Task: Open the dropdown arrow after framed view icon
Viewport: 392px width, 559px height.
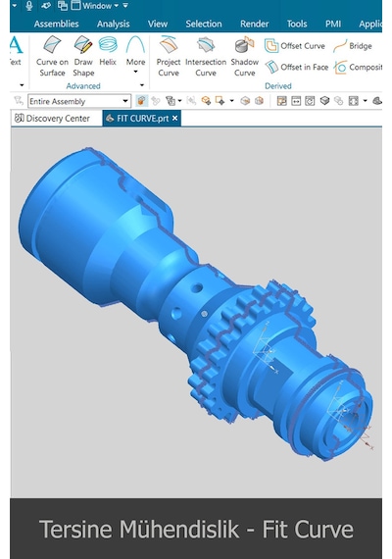Action: tap(365, 101)
